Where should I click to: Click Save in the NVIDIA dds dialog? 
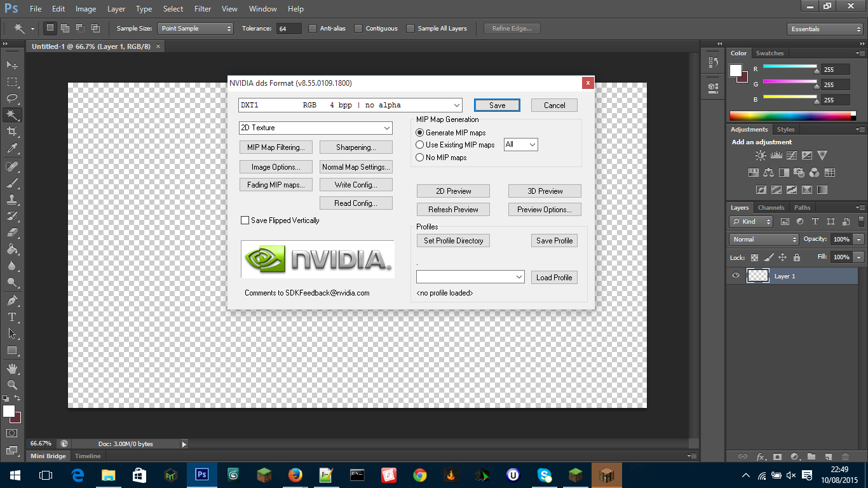[x=497, y=105]
